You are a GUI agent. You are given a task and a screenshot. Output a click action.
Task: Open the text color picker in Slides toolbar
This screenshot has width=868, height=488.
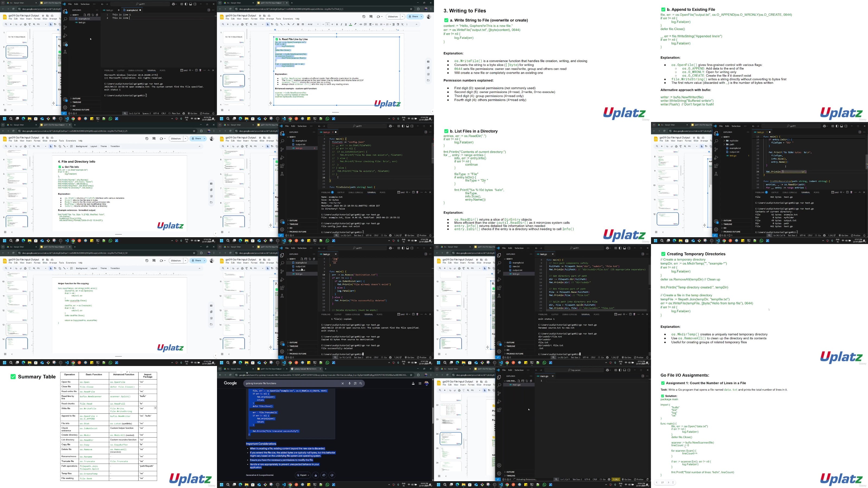350,24
